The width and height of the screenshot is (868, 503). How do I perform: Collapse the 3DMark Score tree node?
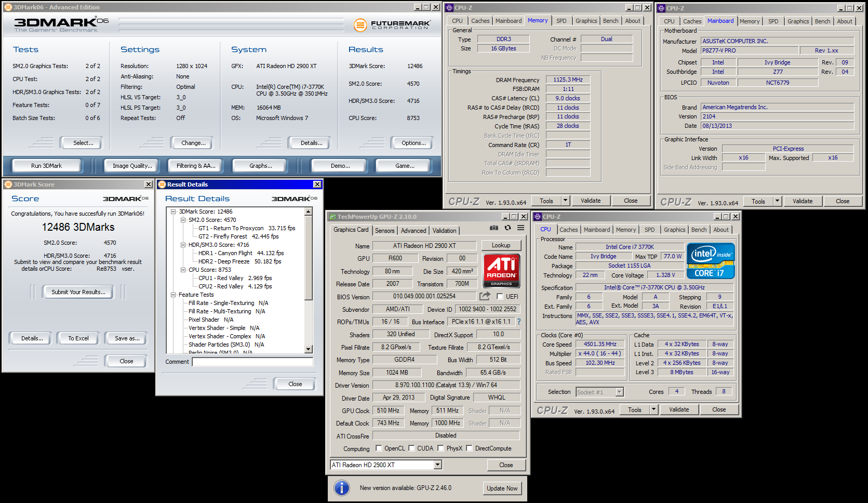click(173, 211)
